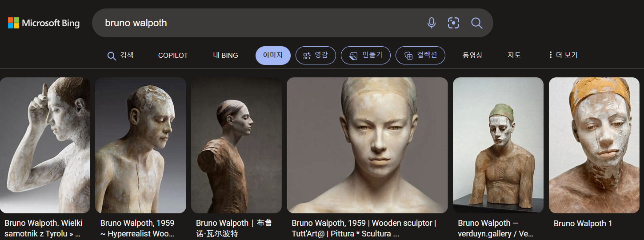
Task: Select the 이미지 tab
Action: point(273,56)
